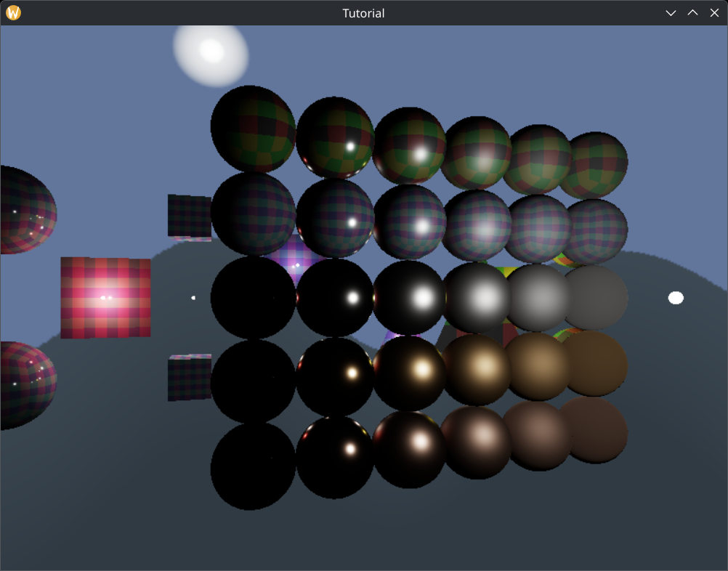Viewport: 728px width, 571px height.
Task: Click the maximize arrow in the title bar
Action: click(x=692, y=12)
